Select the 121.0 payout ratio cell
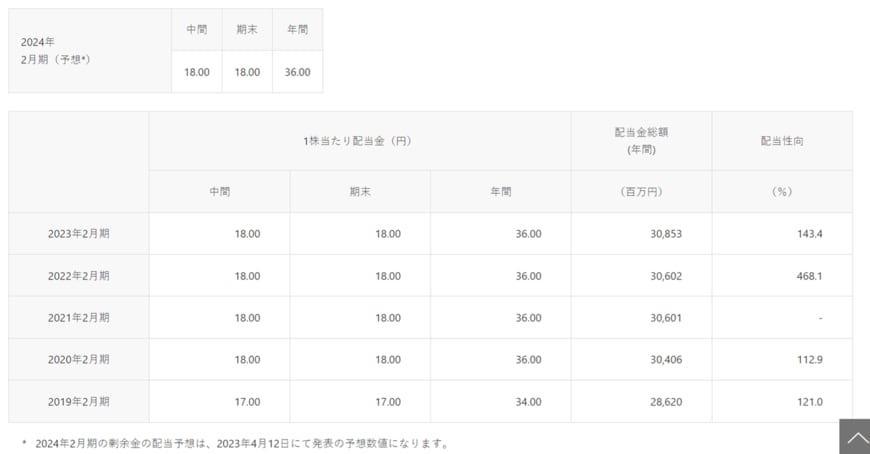This screenshot has width=870, height=454. coord(806,402)
